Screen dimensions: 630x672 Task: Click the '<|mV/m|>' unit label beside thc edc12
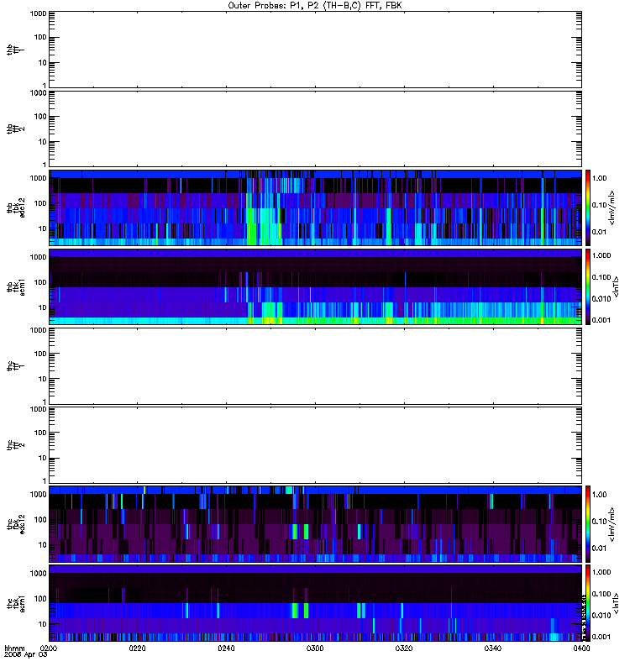point(612,524)
